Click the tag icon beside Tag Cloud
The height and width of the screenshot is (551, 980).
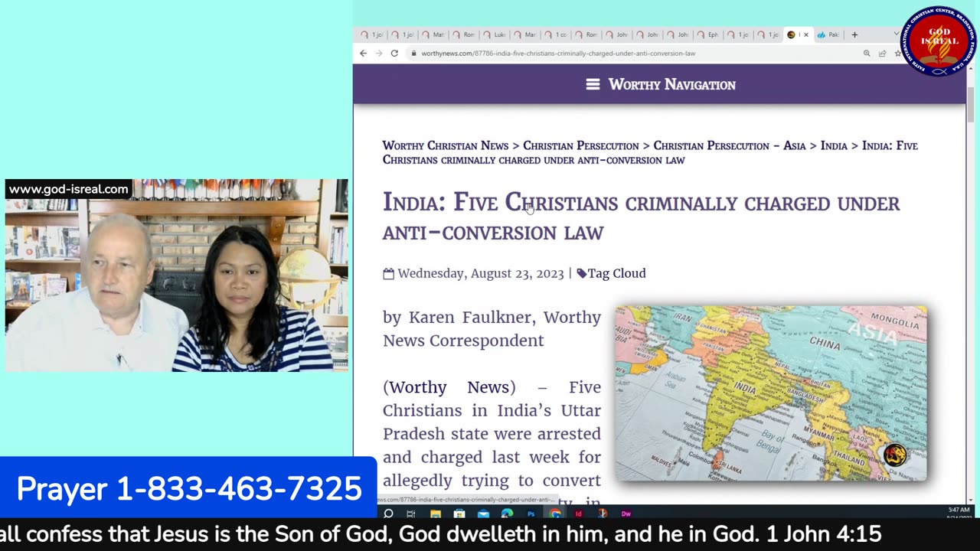point(581,273)
